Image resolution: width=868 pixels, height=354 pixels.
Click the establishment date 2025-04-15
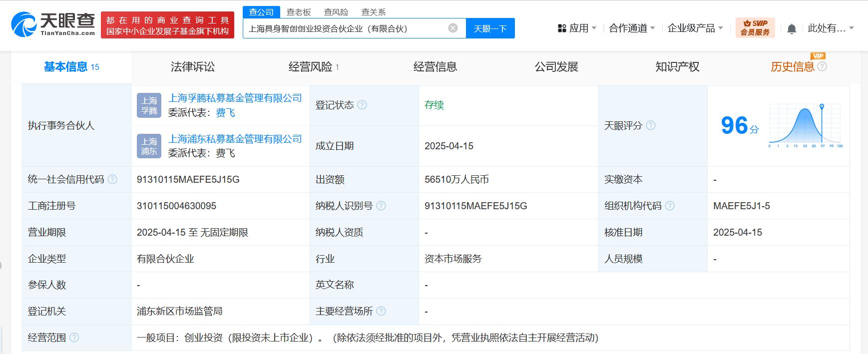point(449,146)
